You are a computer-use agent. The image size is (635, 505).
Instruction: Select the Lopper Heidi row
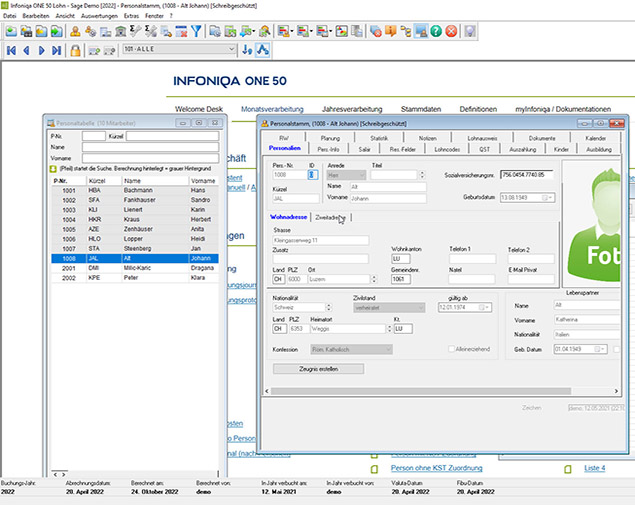[x=135, y=239]
